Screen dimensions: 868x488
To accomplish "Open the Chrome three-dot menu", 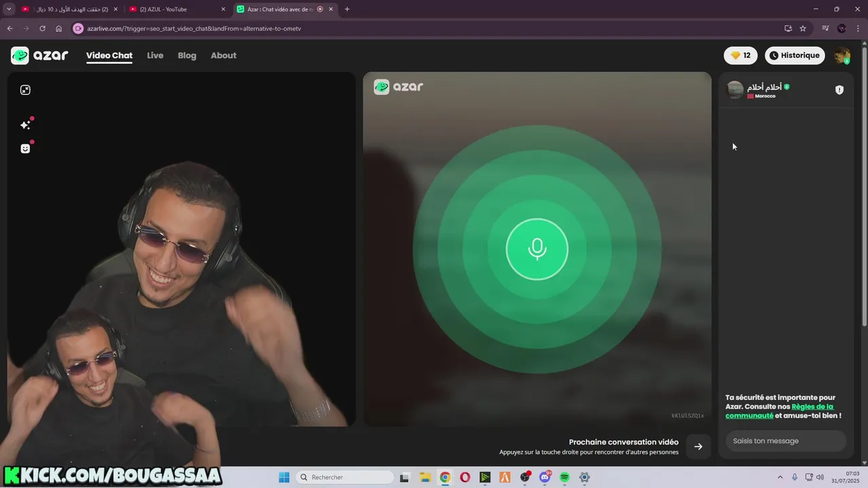I will tap(857, 28).
